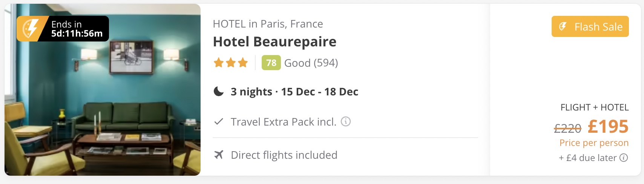
Task: Click the £195 discounted price
Action: pyautogui.click(x=608, y=126)
